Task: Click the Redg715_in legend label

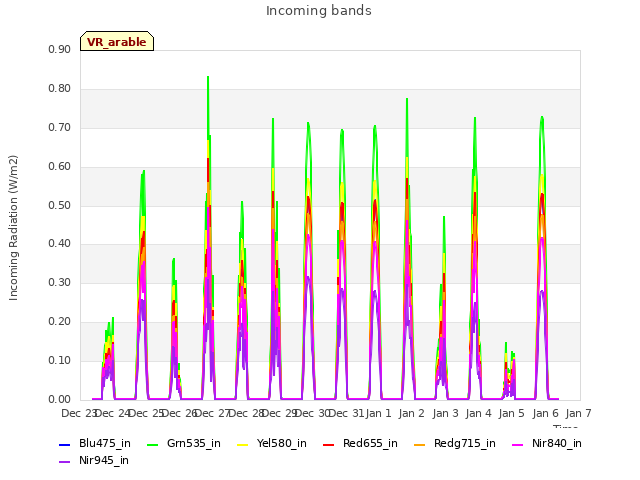Action: (465, 443)
